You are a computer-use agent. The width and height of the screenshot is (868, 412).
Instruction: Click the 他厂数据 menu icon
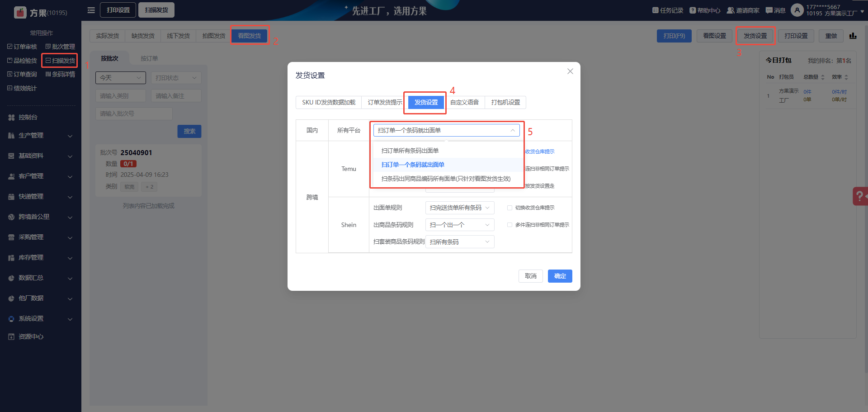[11, 298]
